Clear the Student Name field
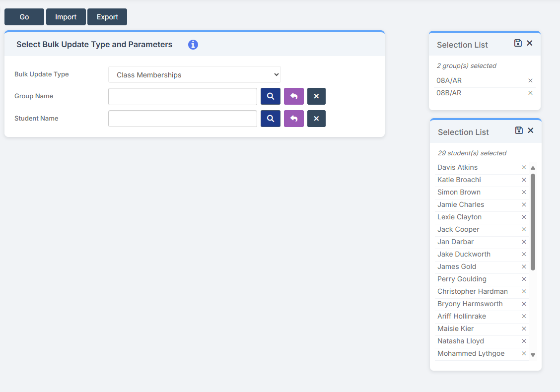Image resolution: width=560 pixels, height=392 pixels. point(316,119)
